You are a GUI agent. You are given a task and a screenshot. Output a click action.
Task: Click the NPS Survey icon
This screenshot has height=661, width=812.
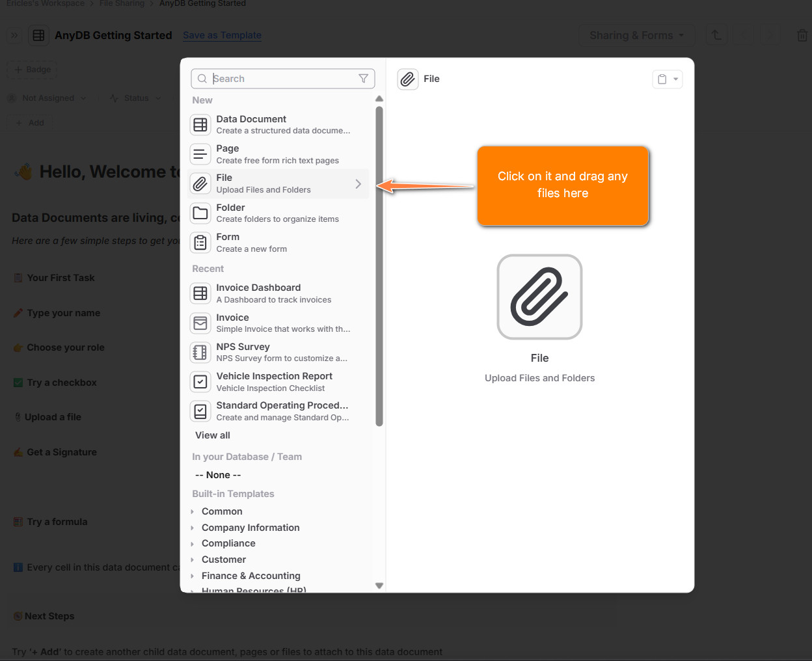tap(200, 352)
